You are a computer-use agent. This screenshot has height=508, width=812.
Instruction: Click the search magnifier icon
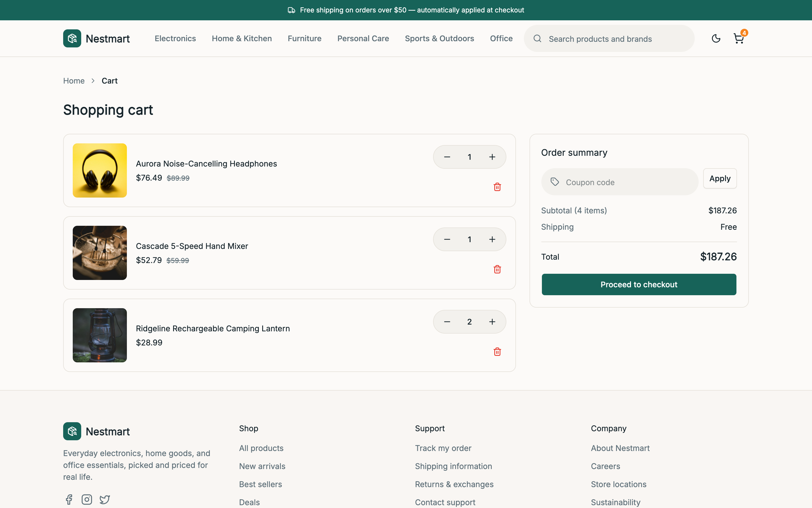[537, 38]
